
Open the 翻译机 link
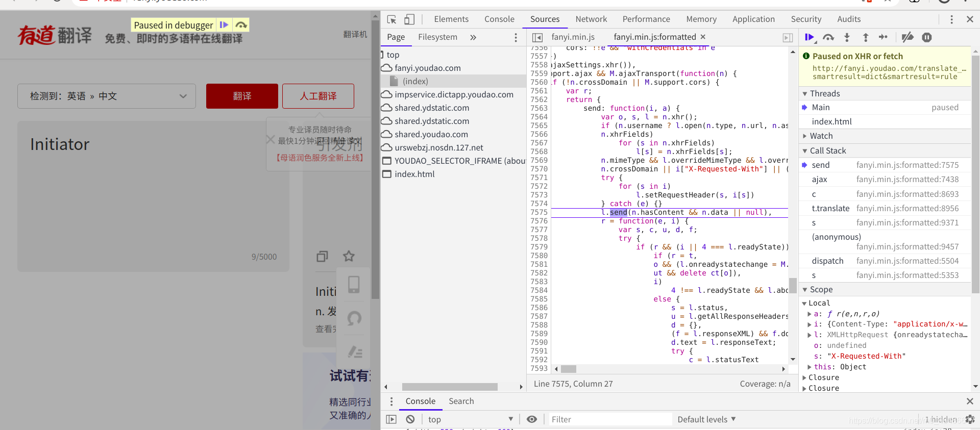point(355,34)
